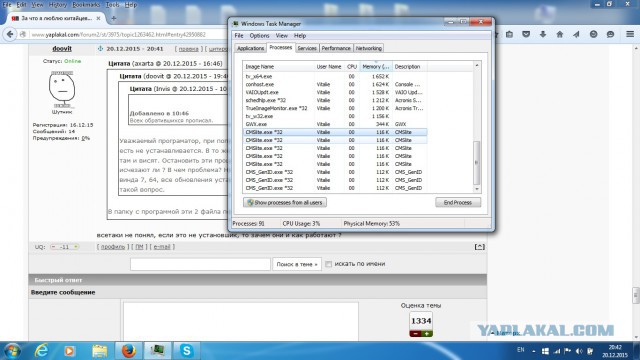
Task: Open the doovit username link
Action: [62, 49]
